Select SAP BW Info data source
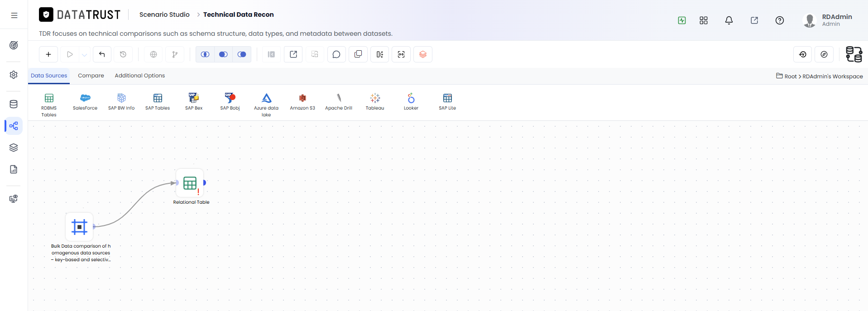Screen dimensions: 868x311 (121, 102)
